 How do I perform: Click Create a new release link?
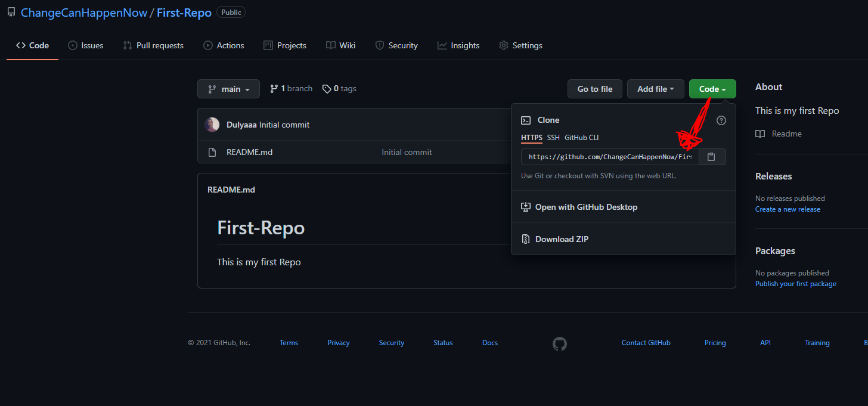pyautogui.click(x=788, y=209)
